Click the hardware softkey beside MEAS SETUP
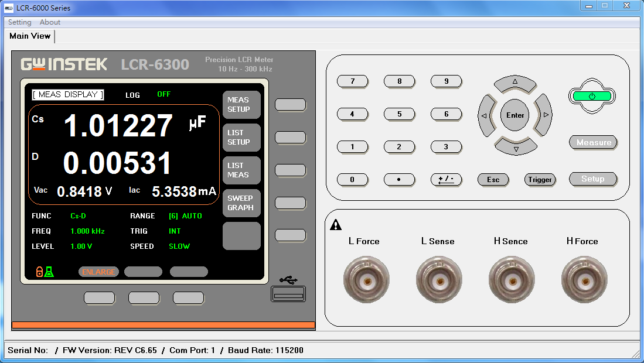Image resolution: width=644 pixels, height=363 pixels. (x=291, y=105)
